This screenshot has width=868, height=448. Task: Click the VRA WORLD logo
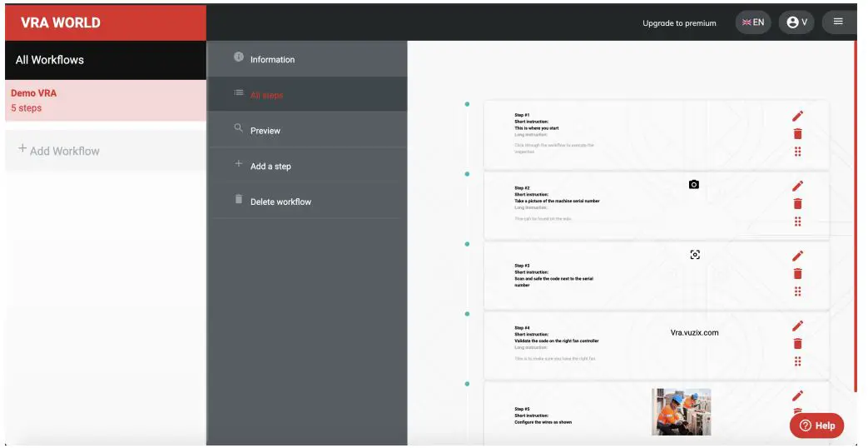click(x=61, y=22)
